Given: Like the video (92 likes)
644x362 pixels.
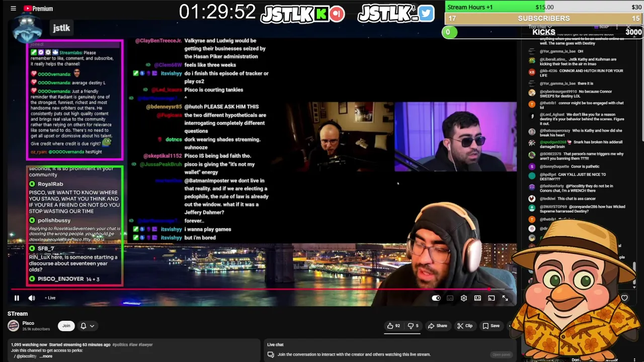Looking at the screenshot, I should (393, 326).
